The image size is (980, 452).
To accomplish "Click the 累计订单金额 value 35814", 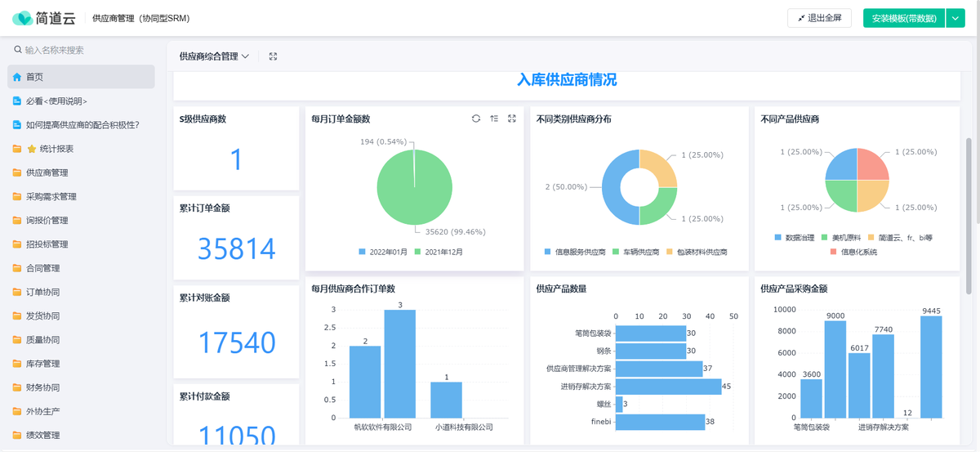I will pyautogui.click(x=237, y=249).
